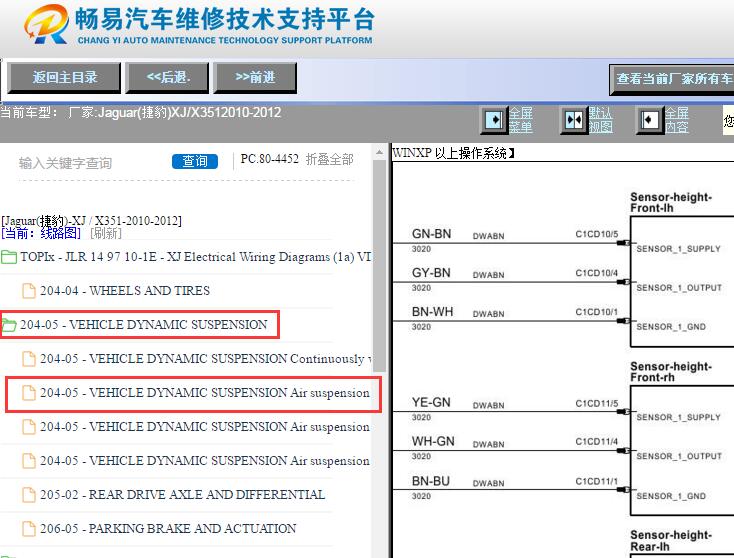
Task: Click the tree panel vertical scrollbar thumb
Action: (379, 266)
